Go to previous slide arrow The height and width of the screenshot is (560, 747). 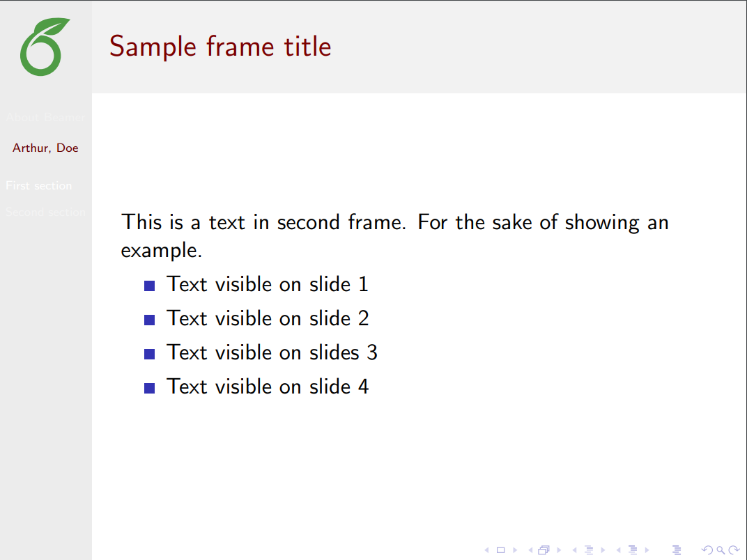486,550
